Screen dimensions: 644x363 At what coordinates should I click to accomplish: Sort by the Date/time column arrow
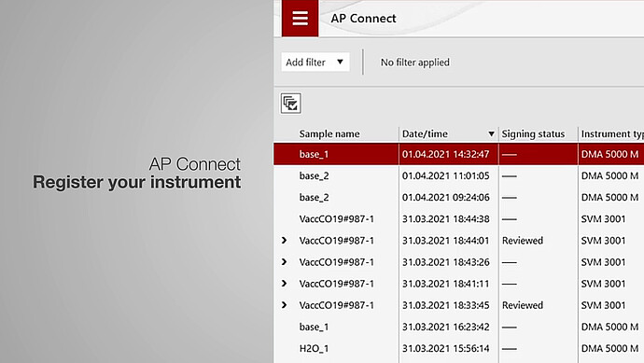click(491, 133)
